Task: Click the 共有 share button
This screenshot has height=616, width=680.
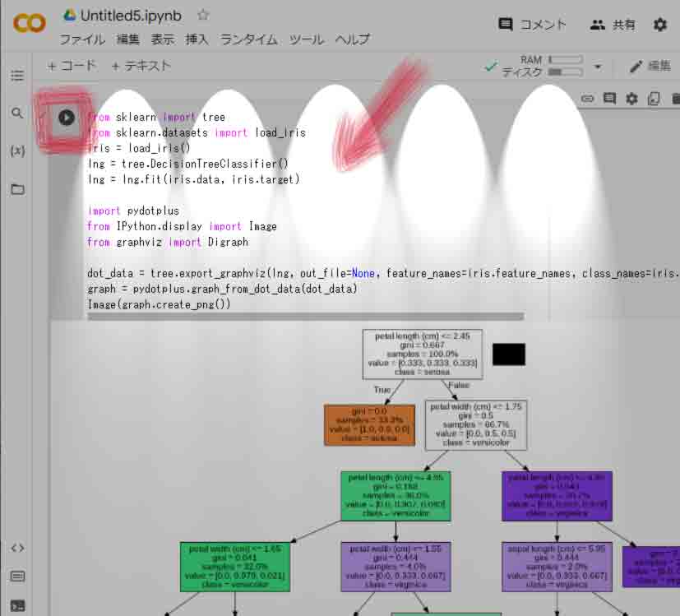Action: point(613,25)
